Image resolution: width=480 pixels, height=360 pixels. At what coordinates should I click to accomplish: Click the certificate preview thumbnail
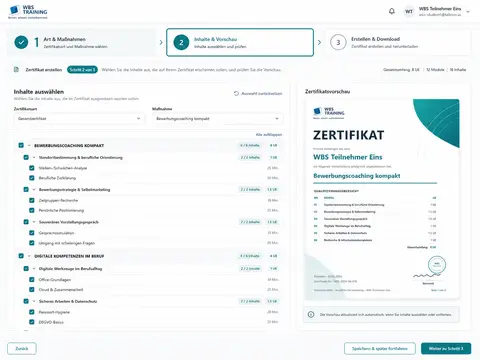pos(382,198)
